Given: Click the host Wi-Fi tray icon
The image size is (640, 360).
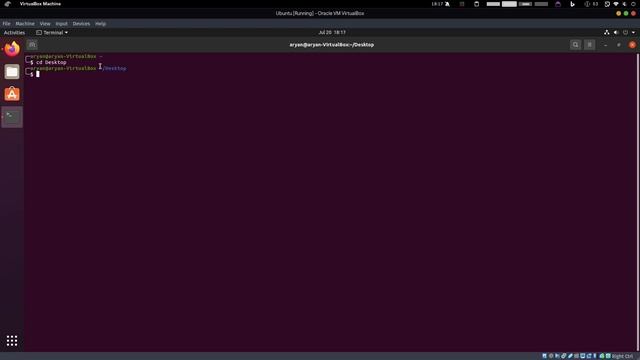Looking at the screenshot, I should tap(616, 4).
